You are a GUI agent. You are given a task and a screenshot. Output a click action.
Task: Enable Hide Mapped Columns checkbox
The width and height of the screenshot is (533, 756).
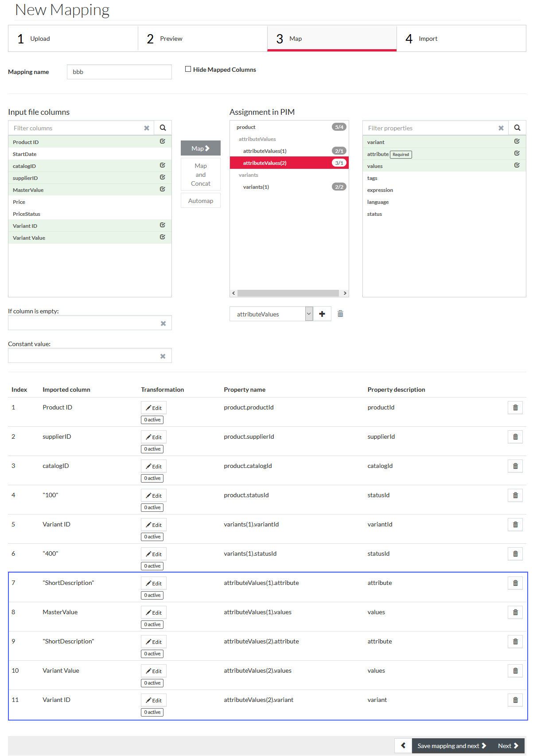(188, 69)
